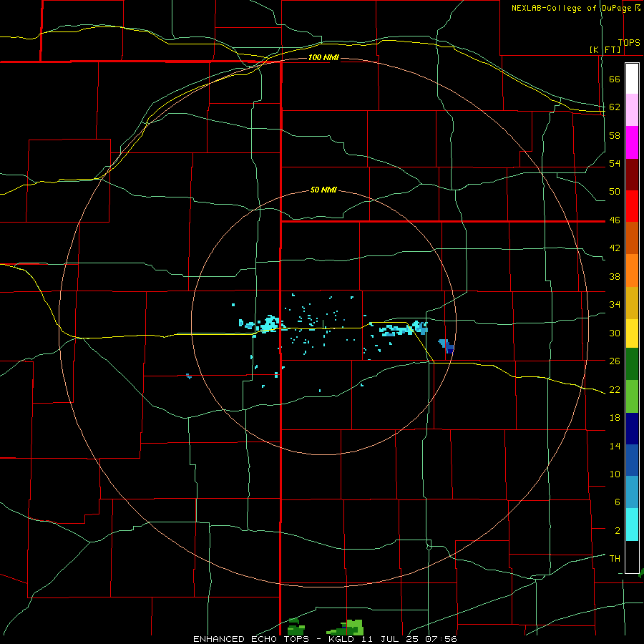Image resolution: width=644 pixels, height=644 pixels.
Task: Click the "10" scale value
Action: (615, 474)
